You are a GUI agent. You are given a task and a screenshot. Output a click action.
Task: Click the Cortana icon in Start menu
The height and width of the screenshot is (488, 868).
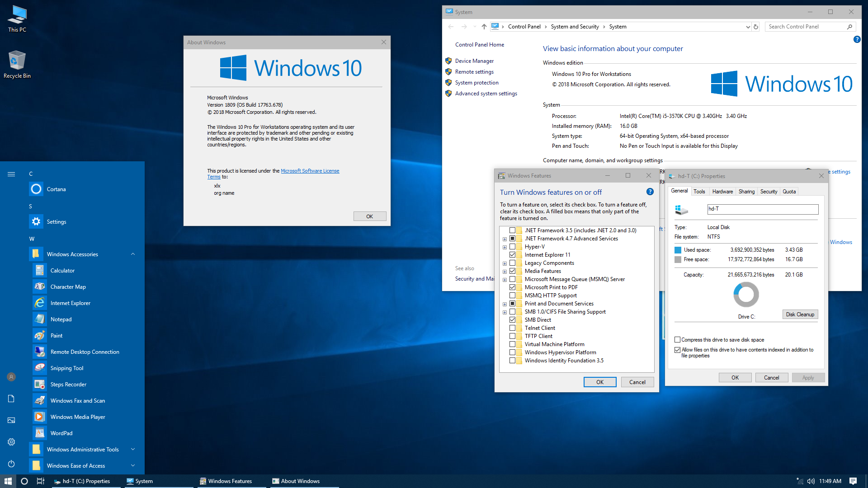coord(36,189)
